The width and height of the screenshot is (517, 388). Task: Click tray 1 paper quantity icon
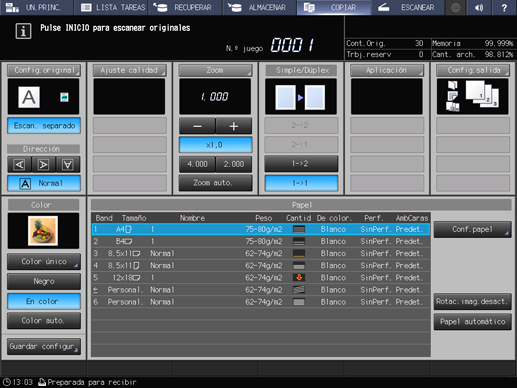point(299,229)
